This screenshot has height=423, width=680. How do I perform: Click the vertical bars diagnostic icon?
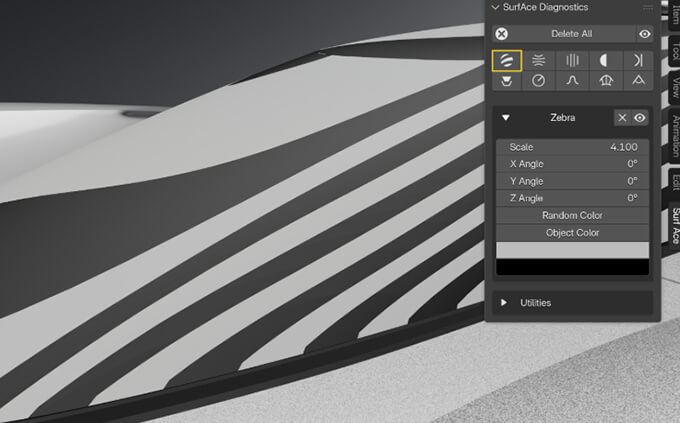pos(572,60)
